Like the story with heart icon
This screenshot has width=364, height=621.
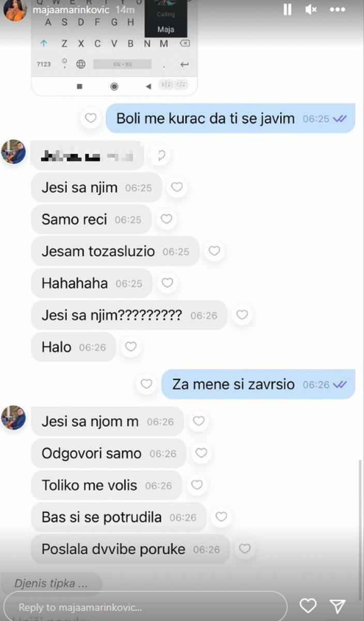(x=308, y=605)
